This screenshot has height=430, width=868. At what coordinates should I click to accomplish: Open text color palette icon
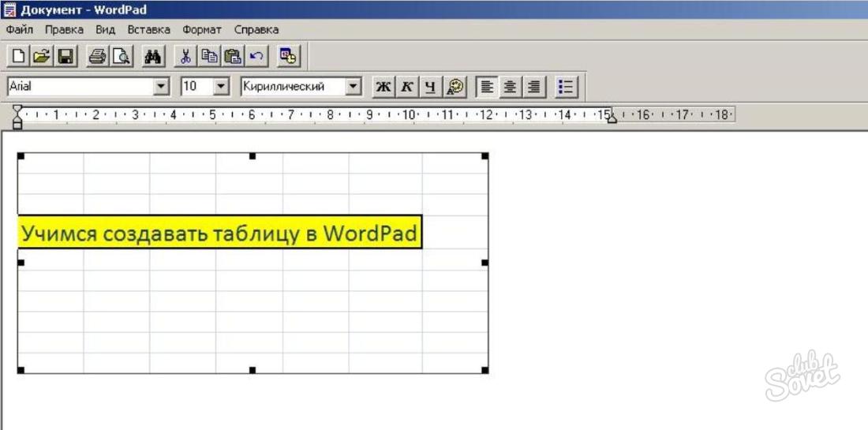455,87
